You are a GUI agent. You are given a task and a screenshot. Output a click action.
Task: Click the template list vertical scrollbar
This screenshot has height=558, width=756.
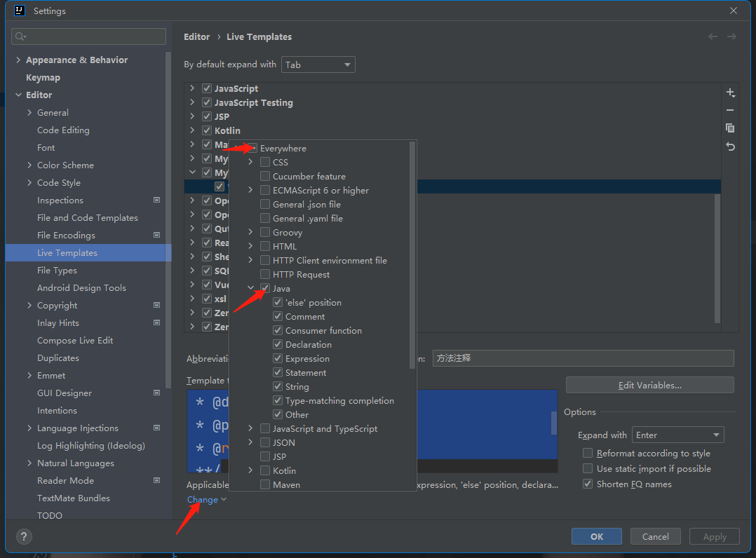click(717, 258)
